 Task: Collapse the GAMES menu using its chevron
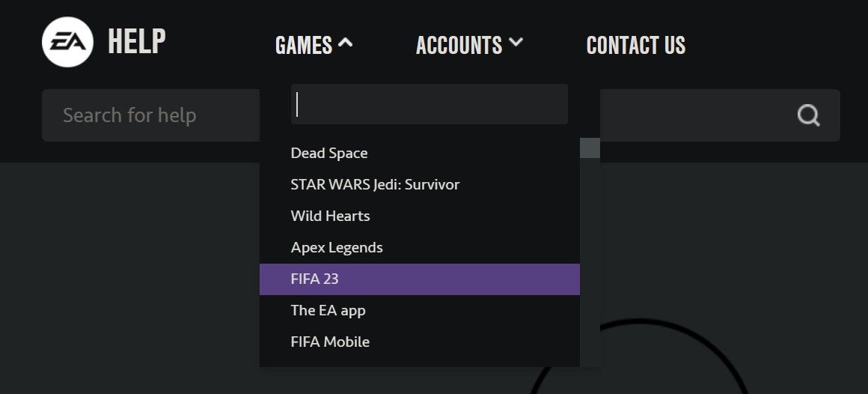point(345,44)
